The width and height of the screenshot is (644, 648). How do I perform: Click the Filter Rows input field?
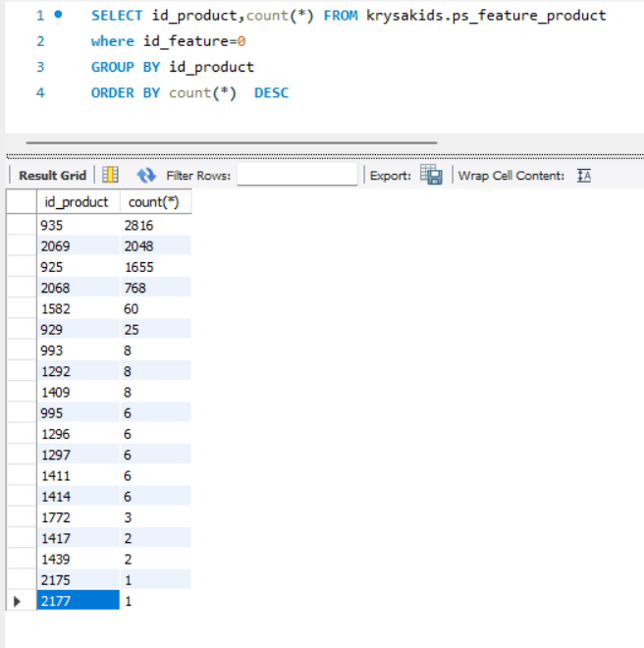297,174
